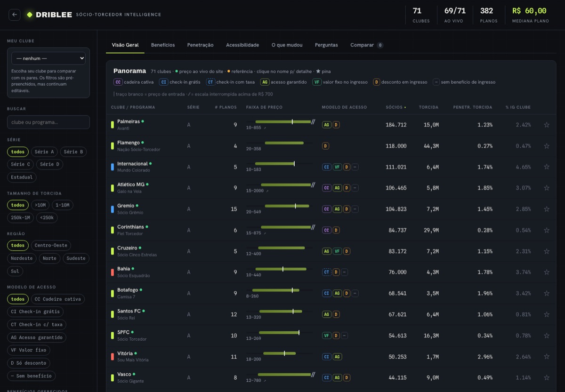Click the AG badge in Santos FC row
The height and width of the screenshot is (392, 565).
[x=326, y=314]
